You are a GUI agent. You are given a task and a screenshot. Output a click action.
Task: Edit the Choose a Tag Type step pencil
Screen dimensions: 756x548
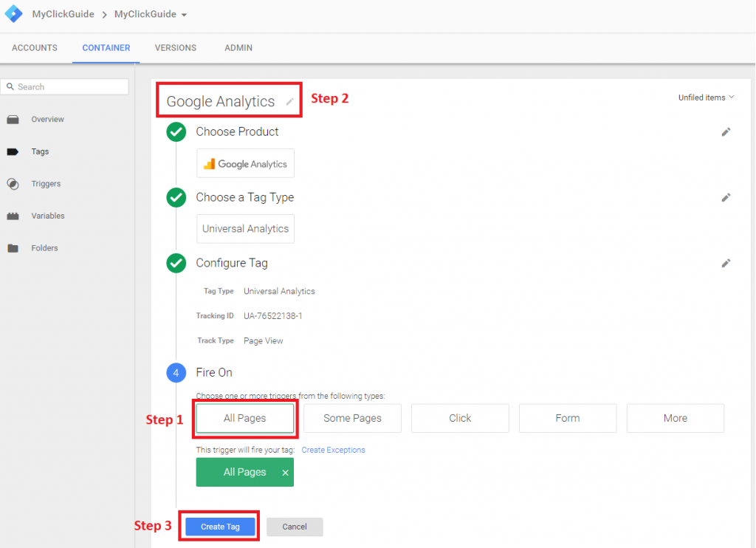click(x=726, y=198)
